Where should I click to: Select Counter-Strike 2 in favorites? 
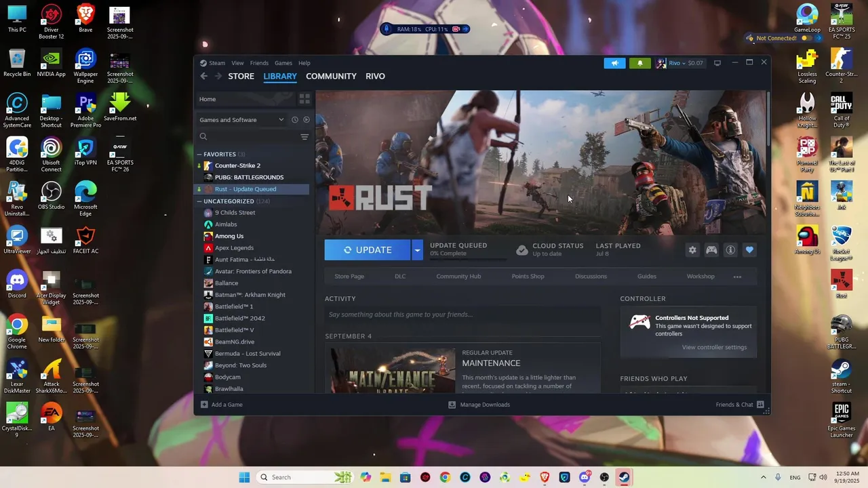pos(237,166)
